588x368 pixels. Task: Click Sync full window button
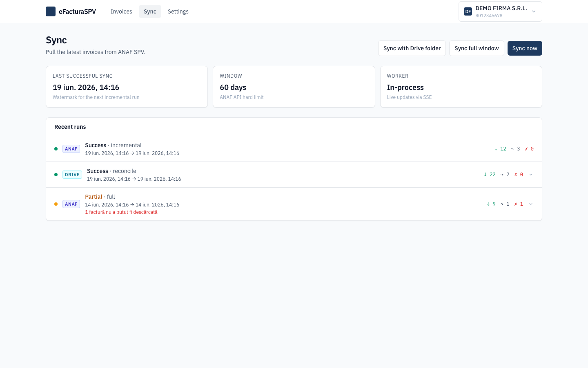click(x=477, y=48)
